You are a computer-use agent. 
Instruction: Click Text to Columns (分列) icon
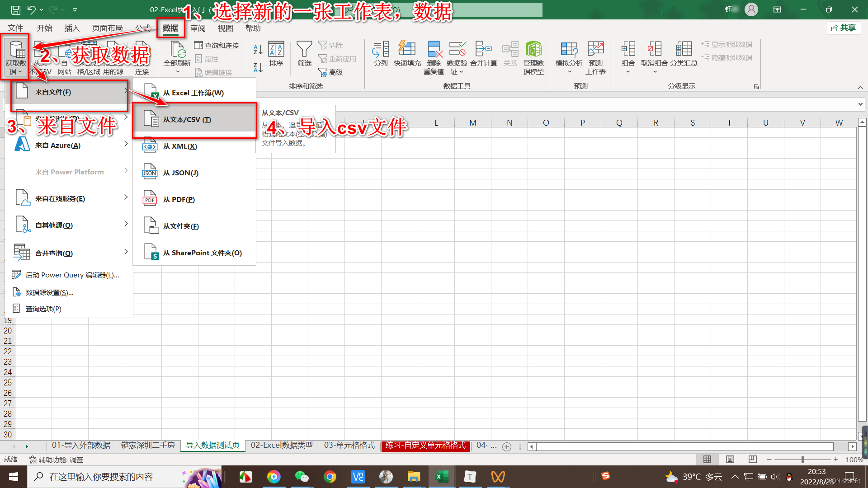pos(381,50)
